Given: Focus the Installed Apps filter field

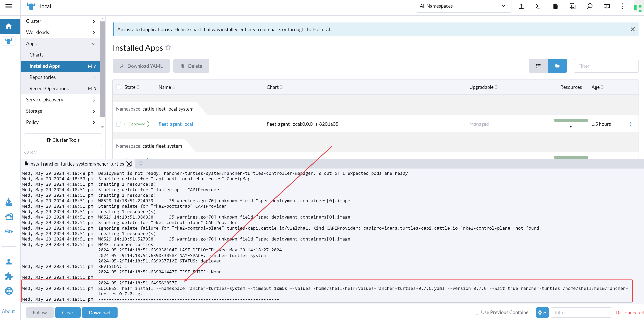Looking at the screenshot, I should click(606, 66).
